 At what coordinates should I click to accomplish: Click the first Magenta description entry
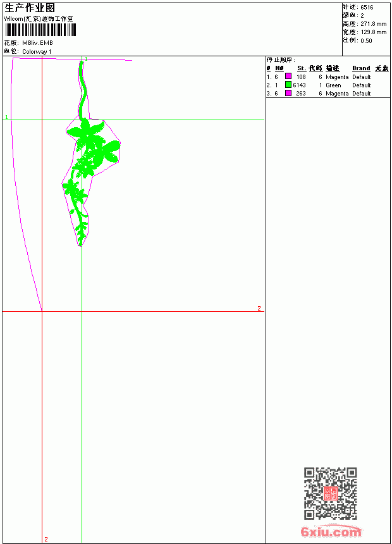tap(337, 77)
